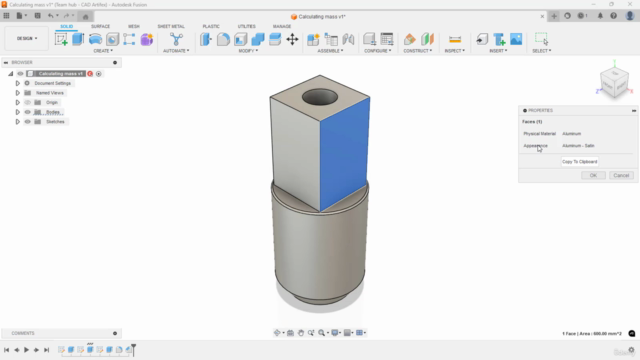
Task: Click the Insert Canvas image icon
Action: (516, 39)
